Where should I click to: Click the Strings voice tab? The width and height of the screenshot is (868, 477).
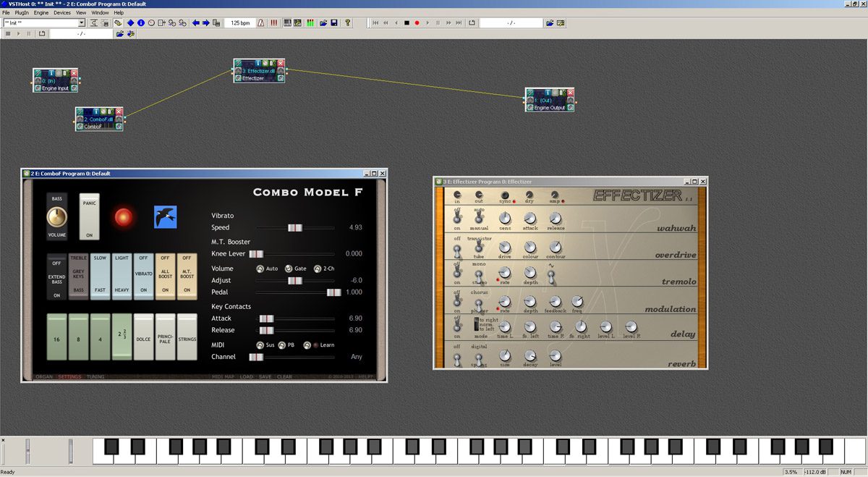(187, 337)
